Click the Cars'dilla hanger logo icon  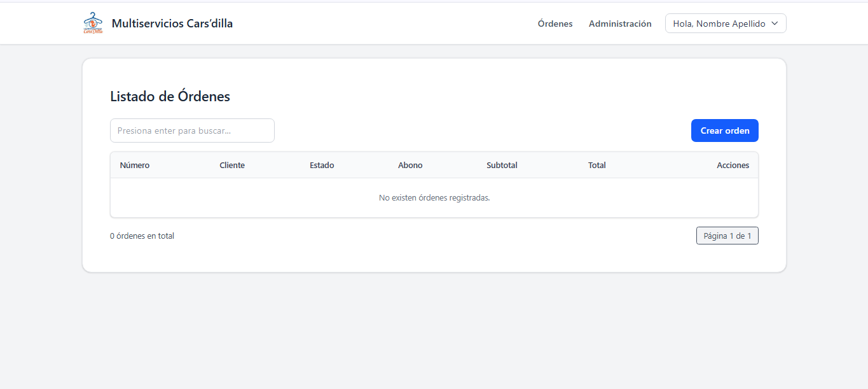pos(93,23)
